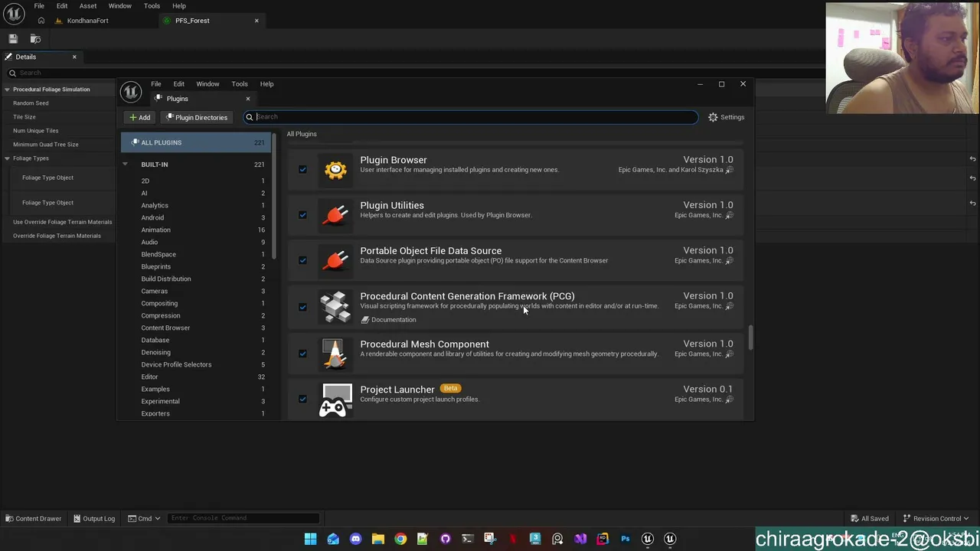Click the home icon beside the KondhanaFort tab
The image size is (980, 551).
(x=41, y=21)
